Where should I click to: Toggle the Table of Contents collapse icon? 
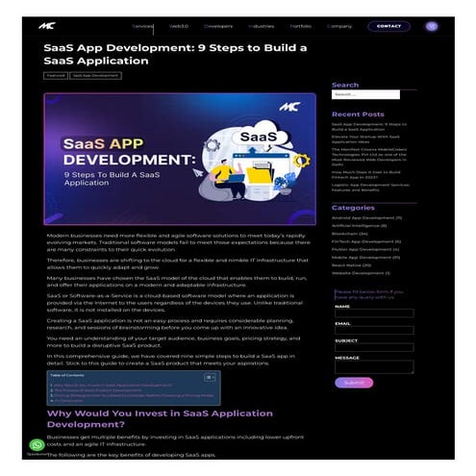pos(210,378)
